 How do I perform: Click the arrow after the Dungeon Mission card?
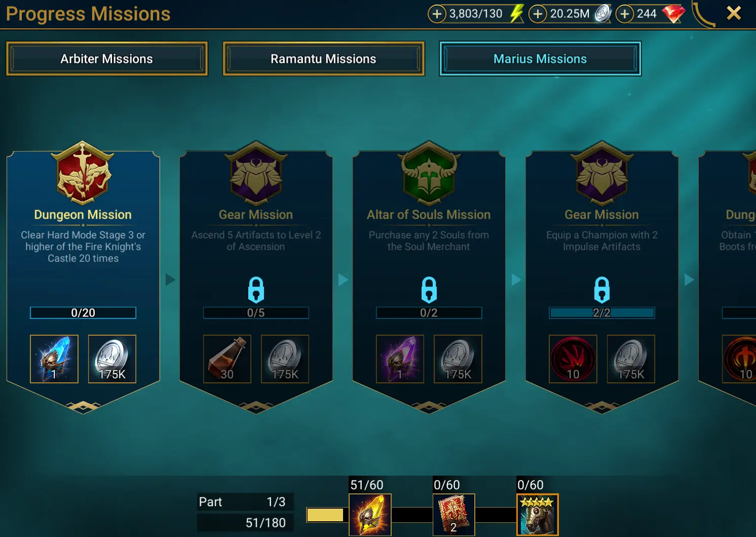tap(170, 279)
